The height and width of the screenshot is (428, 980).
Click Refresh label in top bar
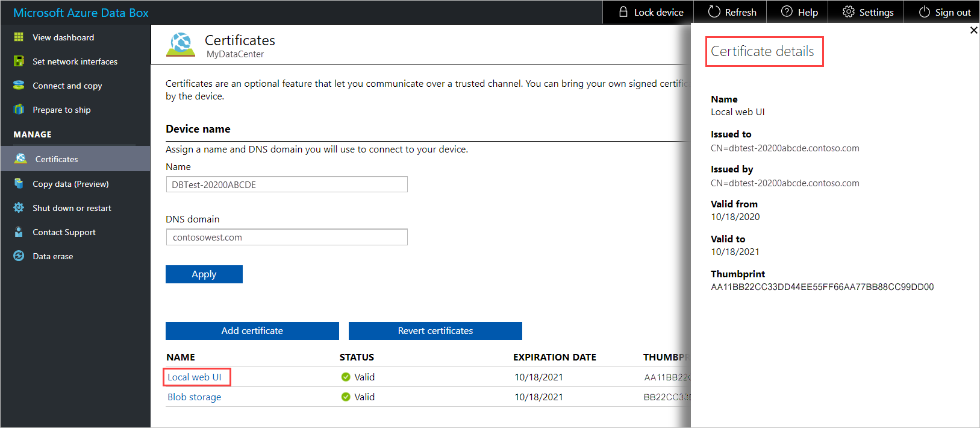(x=741, y=12)
